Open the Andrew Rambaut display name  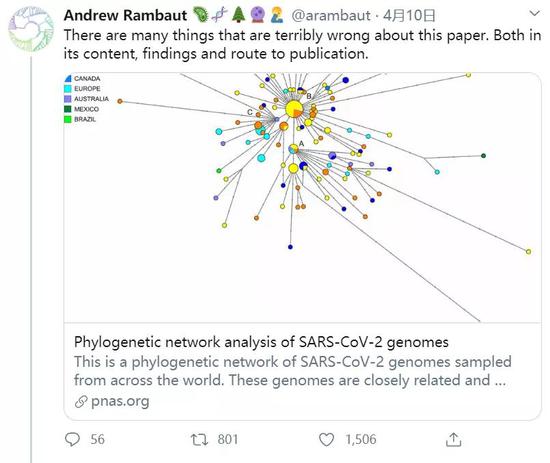tap(125, 15)
